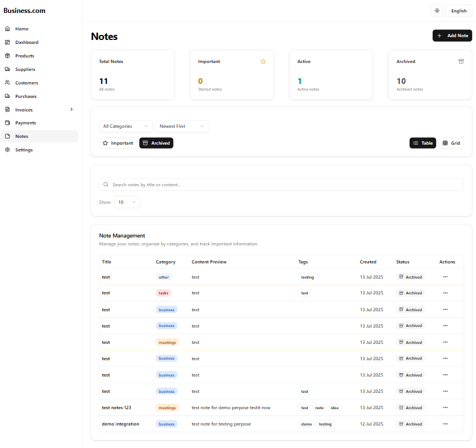Click the 'note' tag on test notes 123
The height and width of the screenshot is (448, 476).
319,407
